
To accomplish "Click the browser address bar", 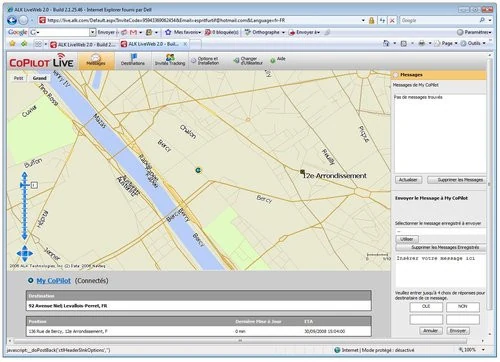I will coord(200,20).
